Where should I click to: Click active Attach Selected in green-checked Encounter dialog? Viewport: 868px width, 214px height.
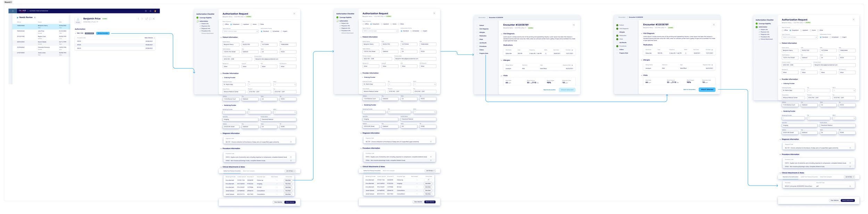click(707, 90)
